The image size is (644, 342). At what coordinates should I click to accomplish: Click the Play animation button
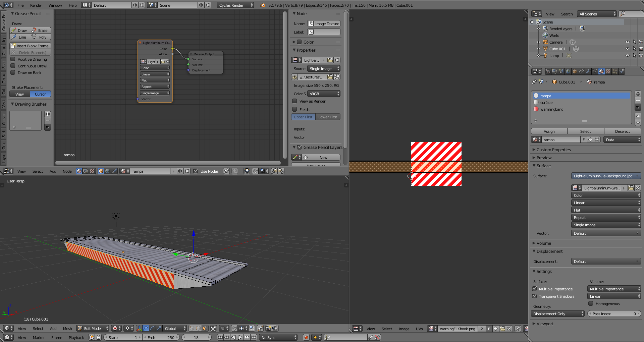pyautogui.click(x=240, y=337)
